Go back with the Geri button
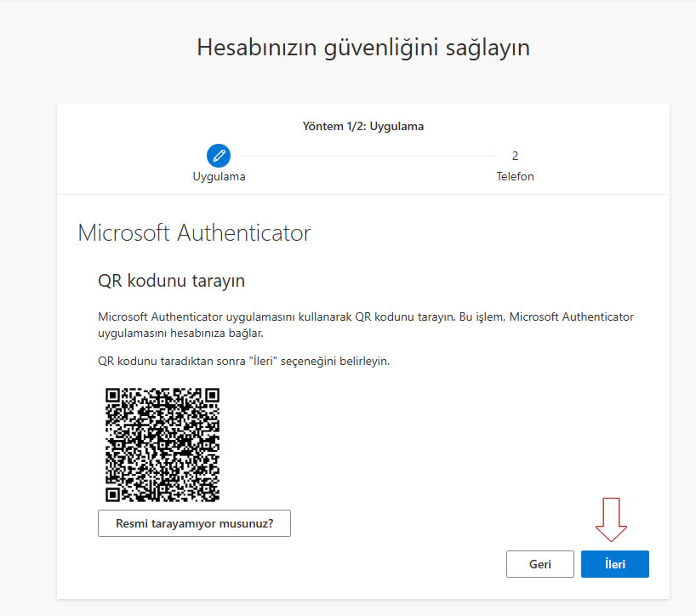Viewport: 696px width, 616px height. [x=539, y=564]
